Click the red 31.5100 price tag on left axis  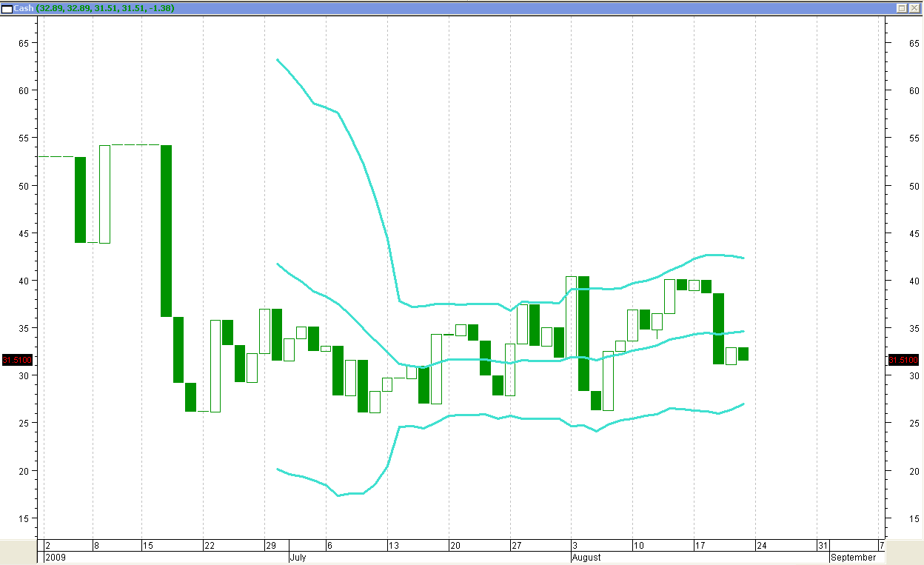16,360
